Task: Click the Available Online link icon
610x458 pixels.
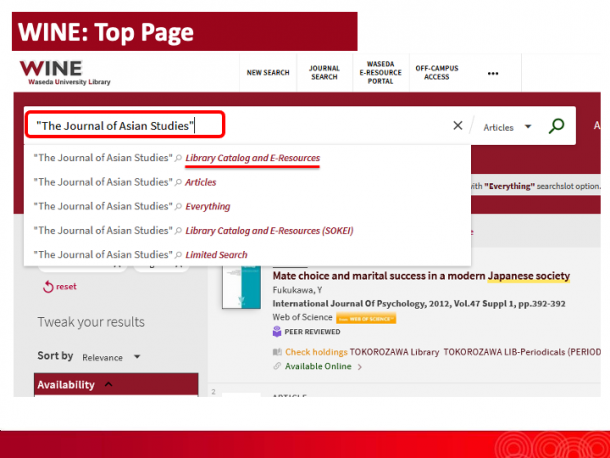Action: pyautogui.click(x=277, y=366)
